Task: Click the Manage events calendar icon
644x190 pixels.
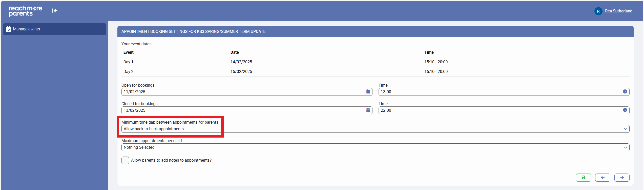Action: [9, 29]
